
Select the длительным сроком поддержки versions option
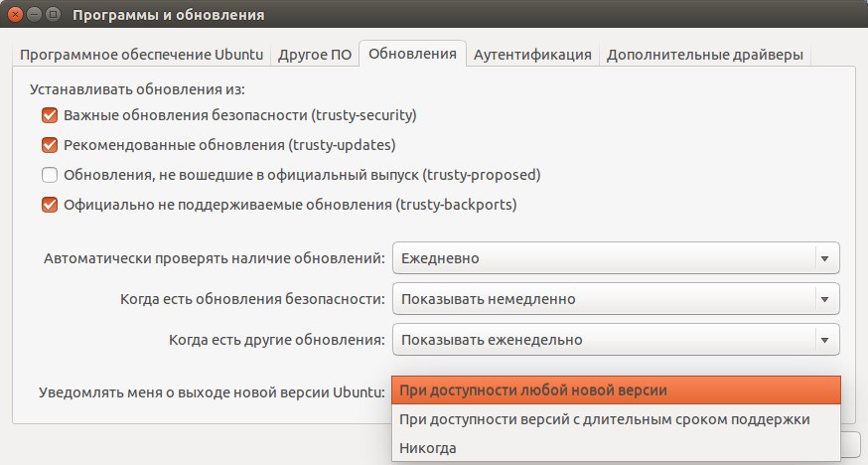tap(616, 419)
